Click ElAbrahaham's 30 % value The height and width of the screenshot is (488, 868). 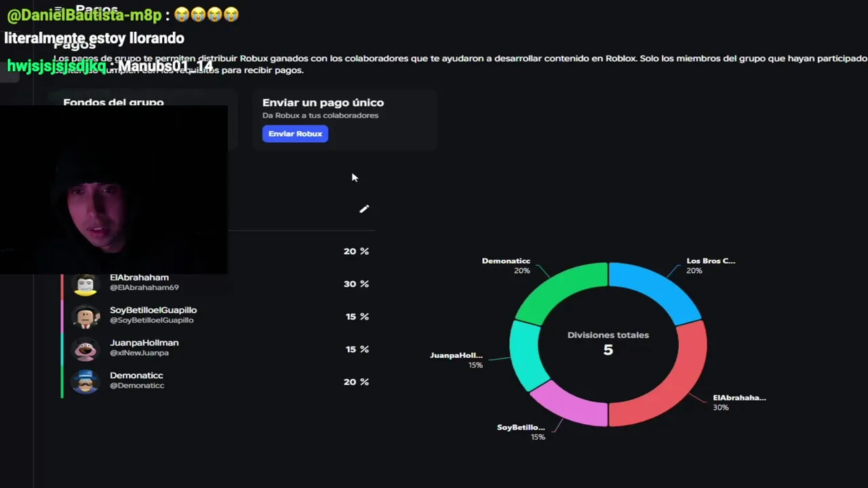(356, 284)
